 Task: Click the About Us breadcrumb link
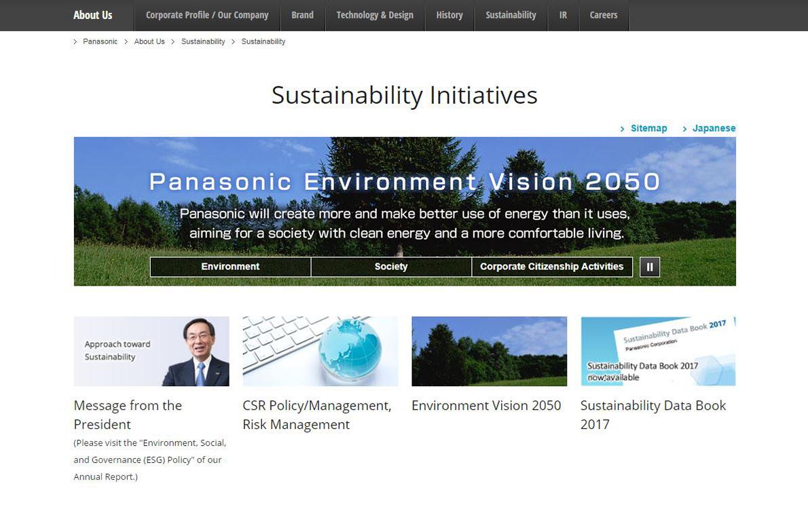(149, 41)
